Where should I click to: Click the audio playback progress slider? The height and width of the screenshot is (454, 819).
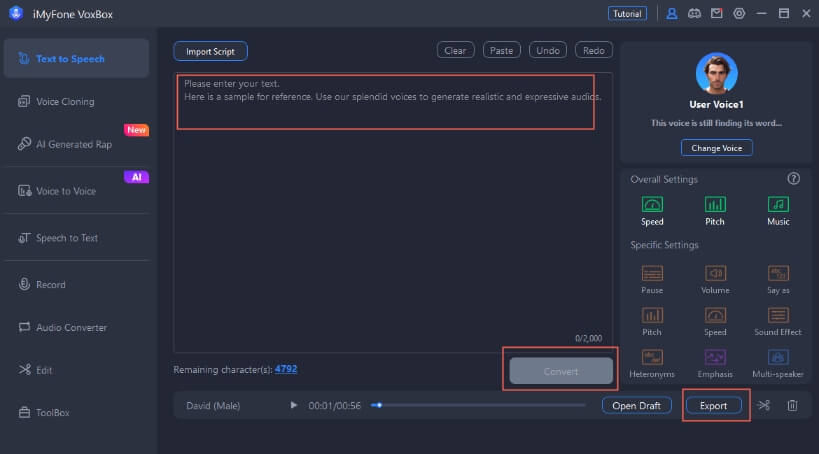click(x=480, y=405)
